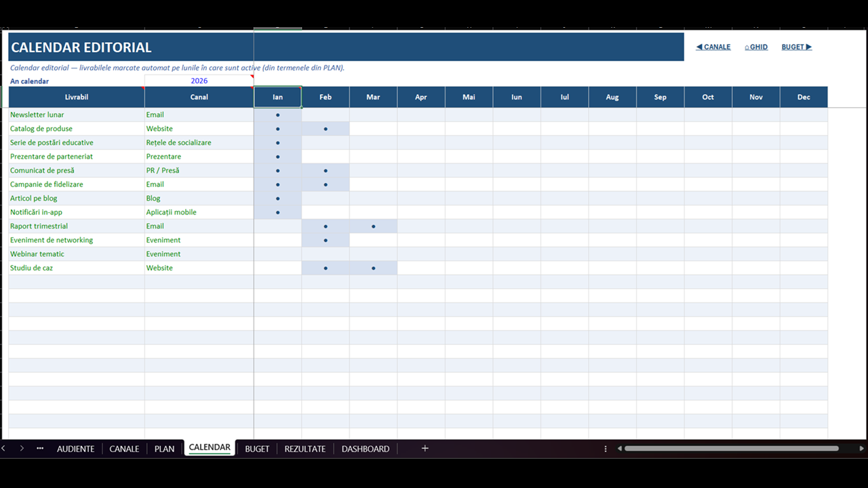868x488 pixels.
Task: Follow the BUGET forward link
Action: coord(797,47)
